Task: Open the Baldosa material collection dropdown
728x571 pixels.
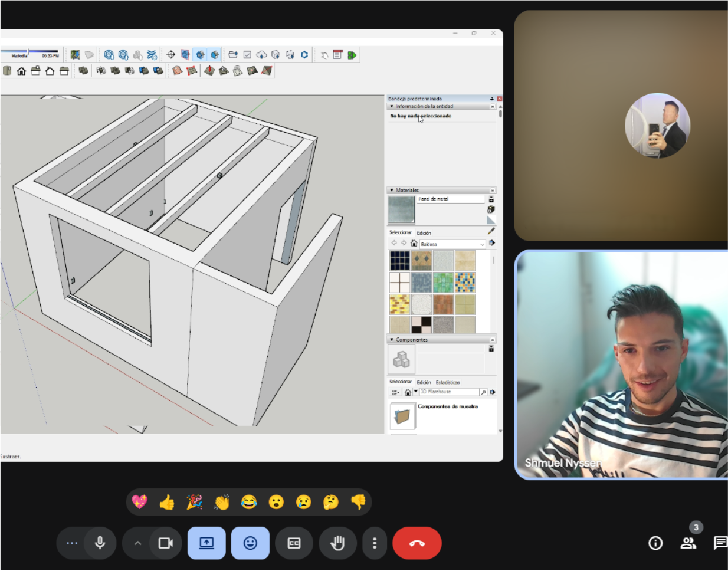Action: click(x=452, y=244)
